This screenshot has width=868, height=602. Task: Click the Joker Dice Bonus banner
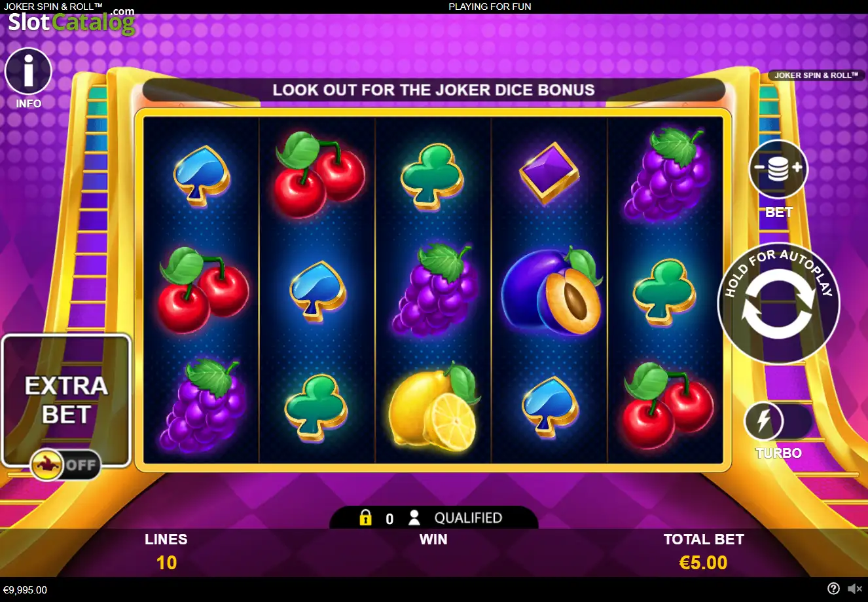pos(433,90)
